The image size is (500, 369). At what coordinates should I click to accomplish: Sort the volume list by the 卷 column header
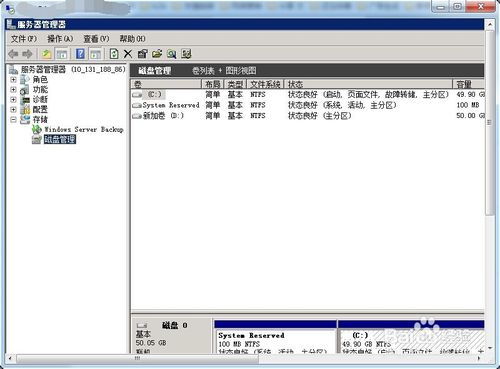point(166,84)
